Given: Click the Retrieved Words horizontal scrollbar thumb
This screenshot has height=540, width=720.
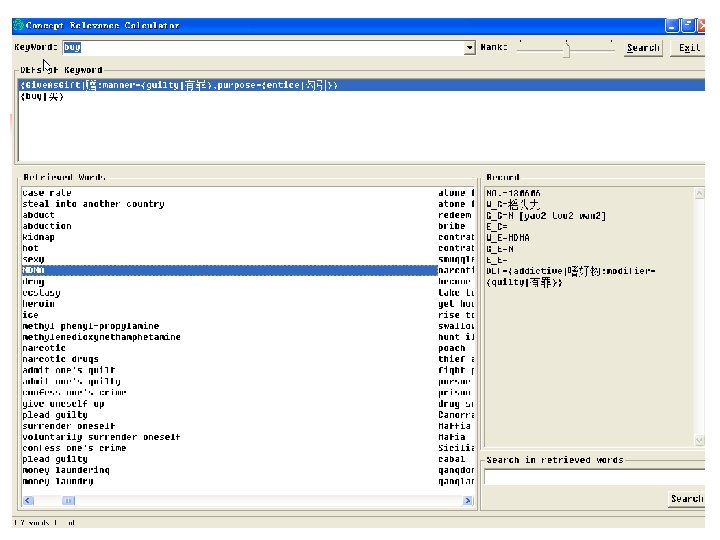Looking at the screenshot, I should click(x=67, y=500).
